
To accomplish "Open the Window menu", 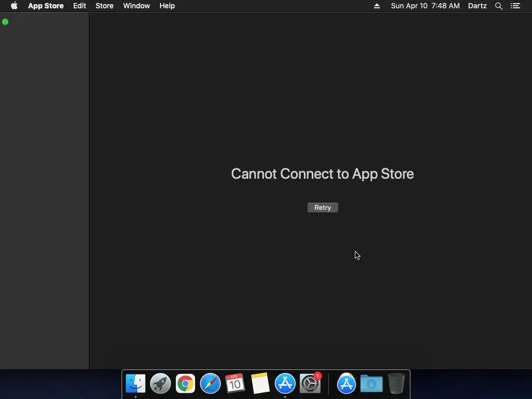I will (x=137, y=6).
